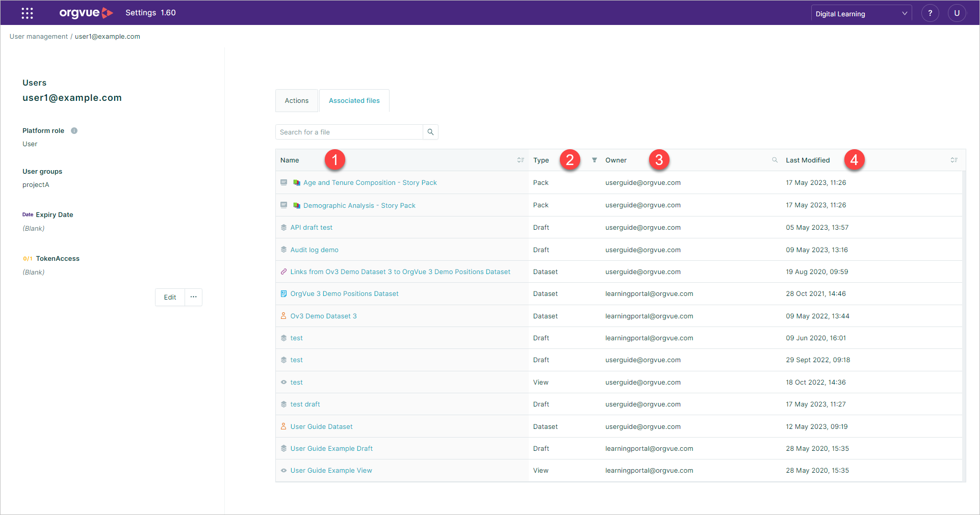Viewport: 980px width, 515px height.
Task: Open the test draft file
Action: pos(305,404)
